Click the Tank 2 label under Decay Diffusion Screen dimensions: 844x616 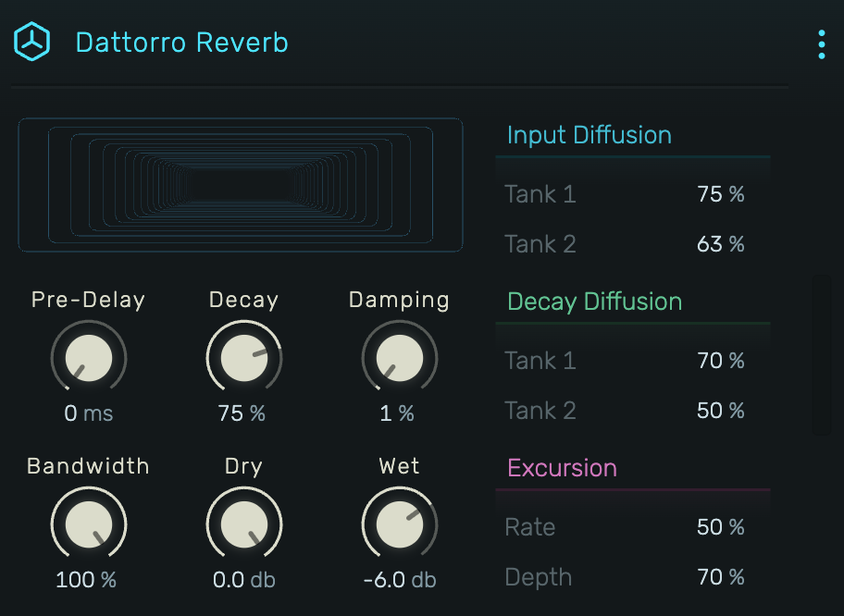point(540,411)
